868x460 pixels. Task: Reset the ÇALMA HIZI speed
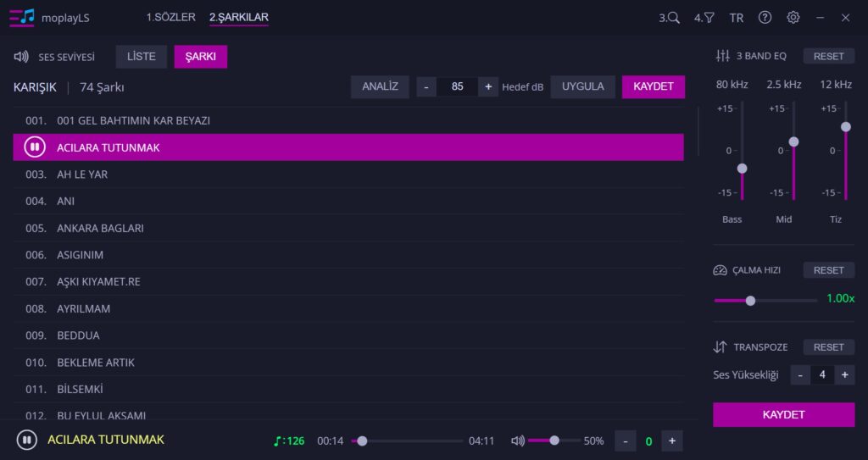(829, 270)
